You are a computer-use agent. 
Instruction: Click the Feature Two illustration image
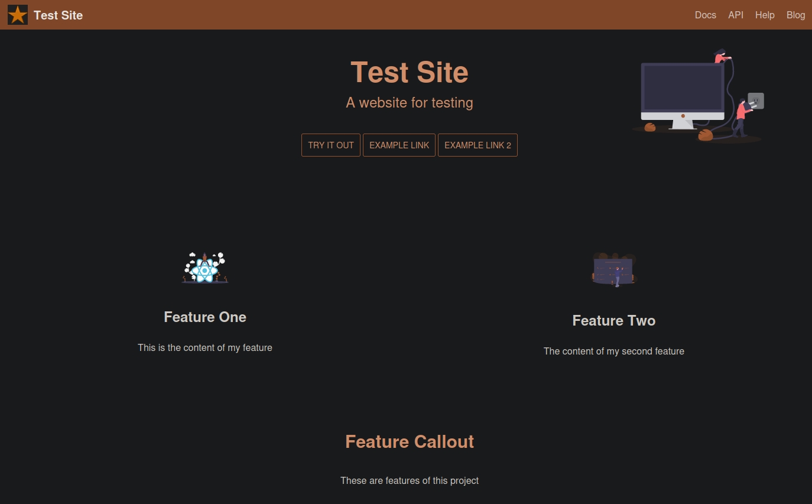coord(614,269)
